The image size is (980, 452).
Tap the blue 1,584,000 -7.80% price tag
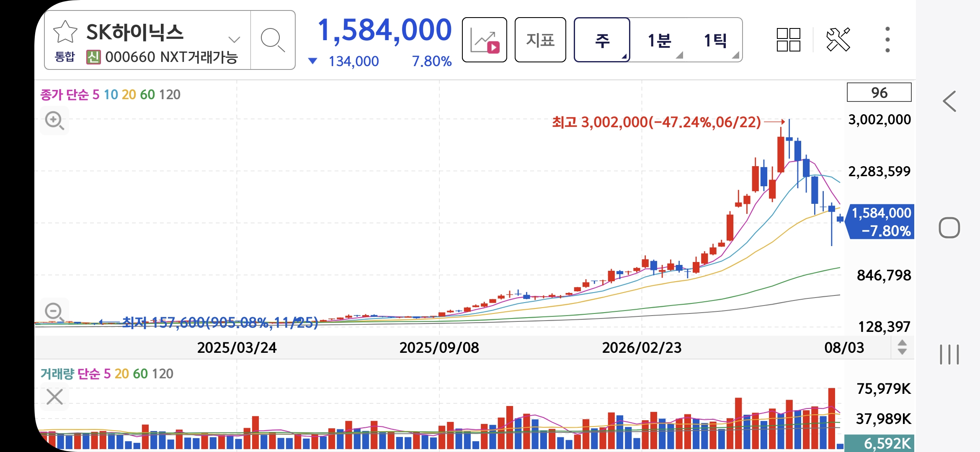[x=880, y=222]
